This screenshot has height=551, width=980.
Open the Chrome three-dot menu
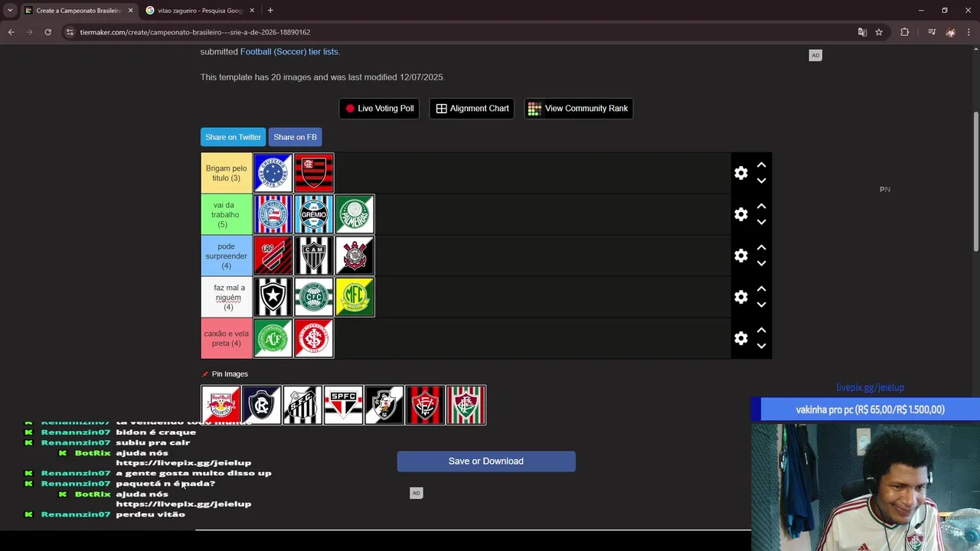tap(969, 32)
